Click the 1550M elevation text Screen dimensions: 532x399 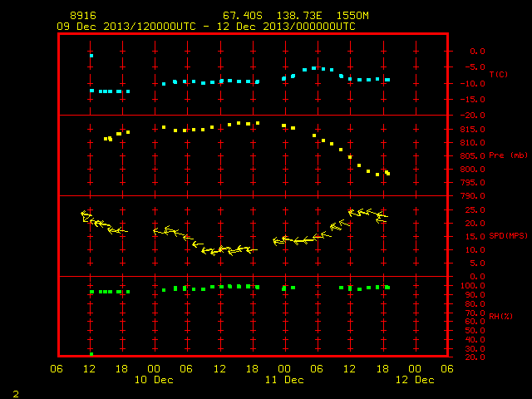click(x=352, y=16)
